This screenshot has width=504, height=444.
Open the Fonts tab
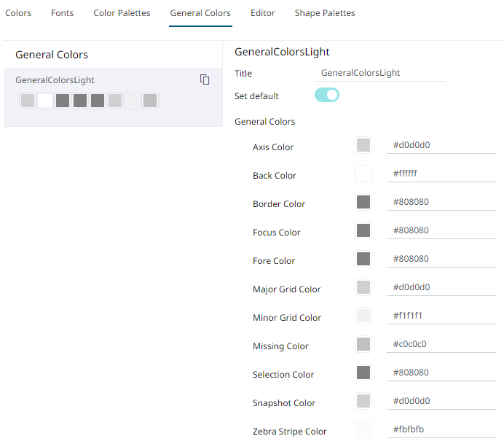(x=62, y=13)
